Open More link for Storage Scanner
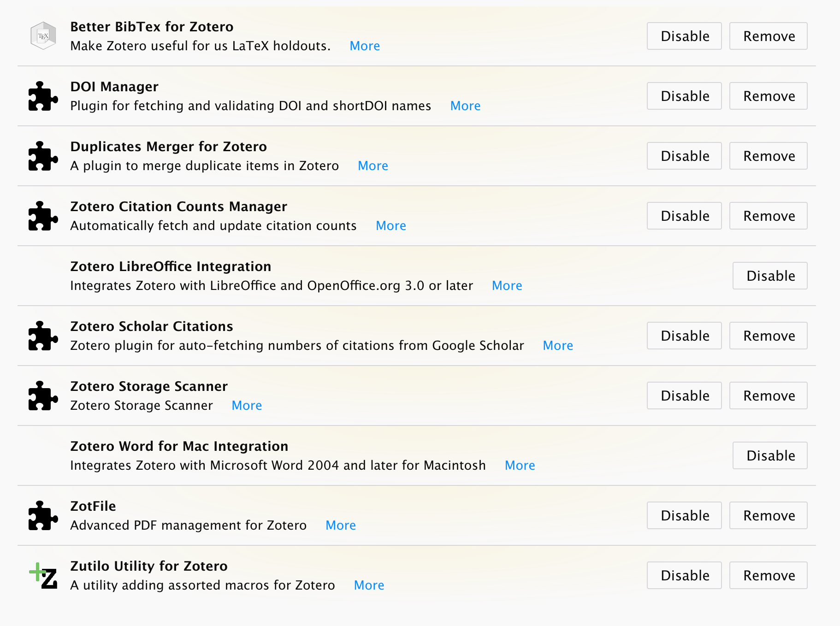The width and height of the screenshot is (840, 626). tap(247, 405)
